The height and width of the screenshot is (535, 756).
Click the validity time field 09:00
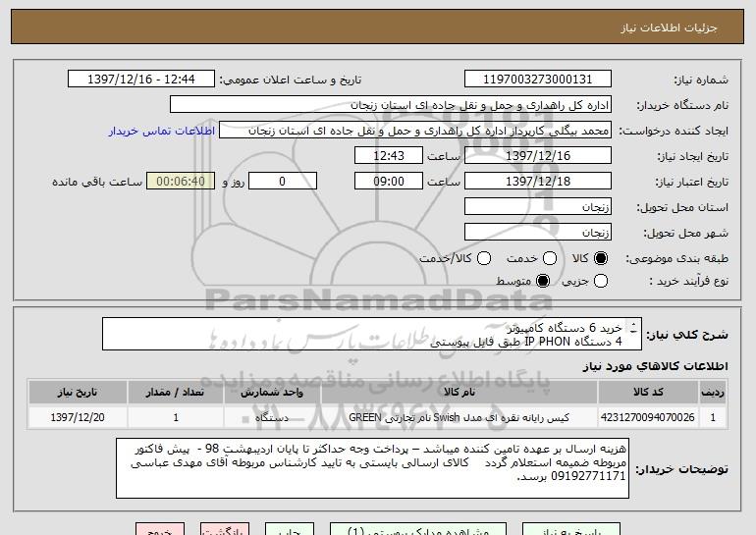[x=389, y=182]
